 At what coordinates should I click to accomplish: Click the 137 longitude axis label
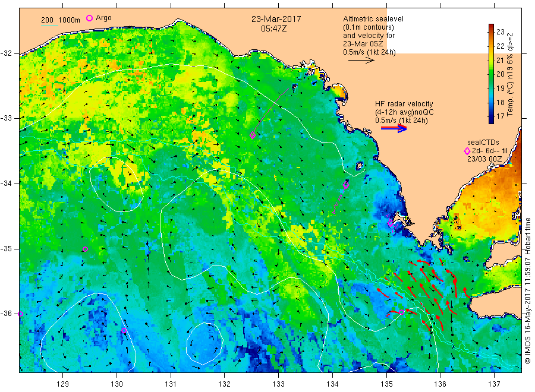coord(494,384)
